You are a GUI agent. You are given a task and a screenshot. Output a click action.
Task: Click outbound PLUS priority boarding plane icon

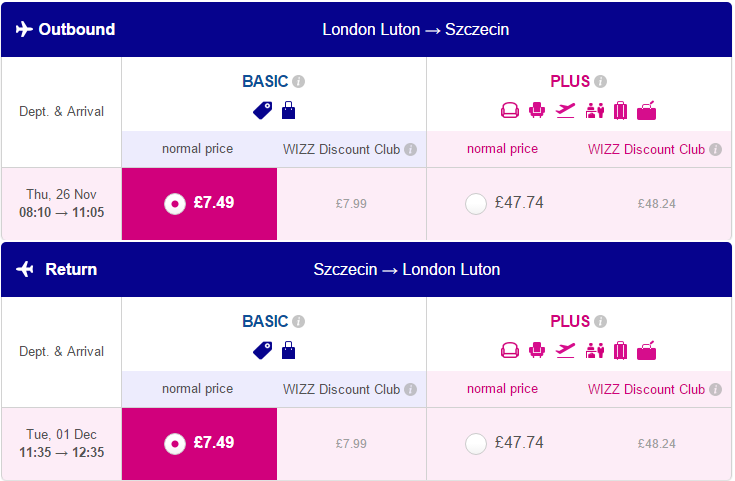(x=565, y=111)
